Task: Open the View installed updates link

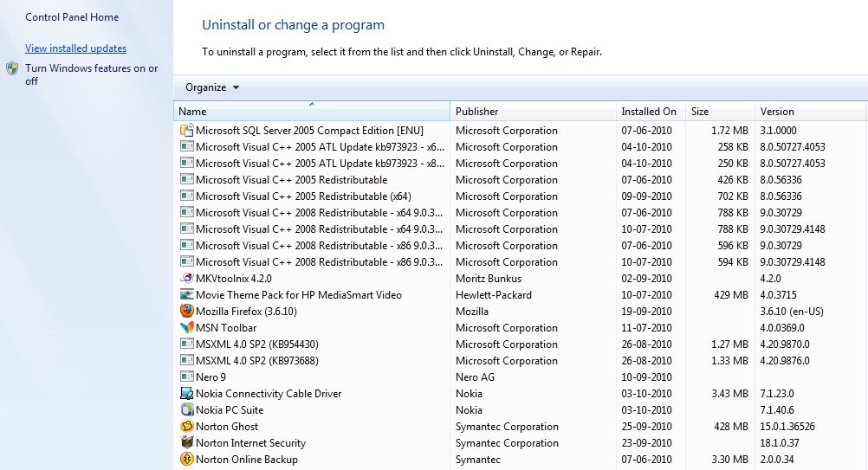Action: (x=76, y=48)
